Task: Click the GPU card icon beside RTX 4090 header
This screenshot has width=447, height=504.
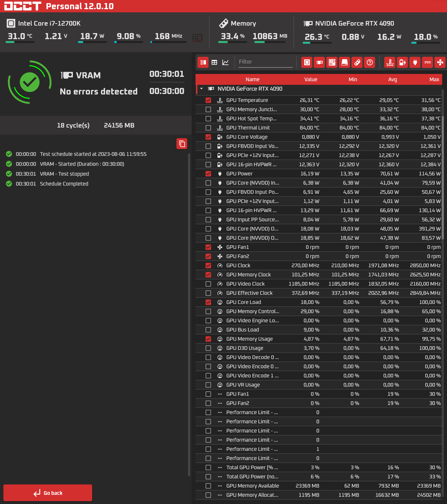Action: (x=308, y=23)
